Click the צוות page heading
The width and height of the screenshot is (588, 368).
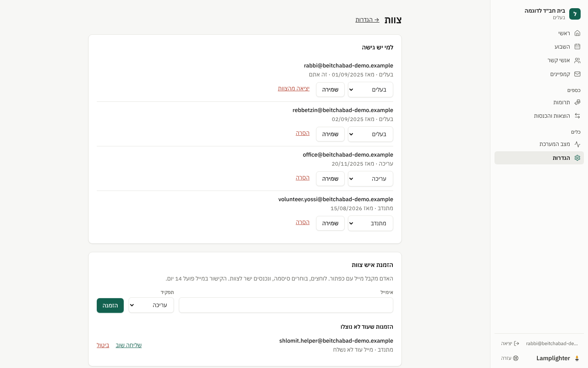click(393, 20)
